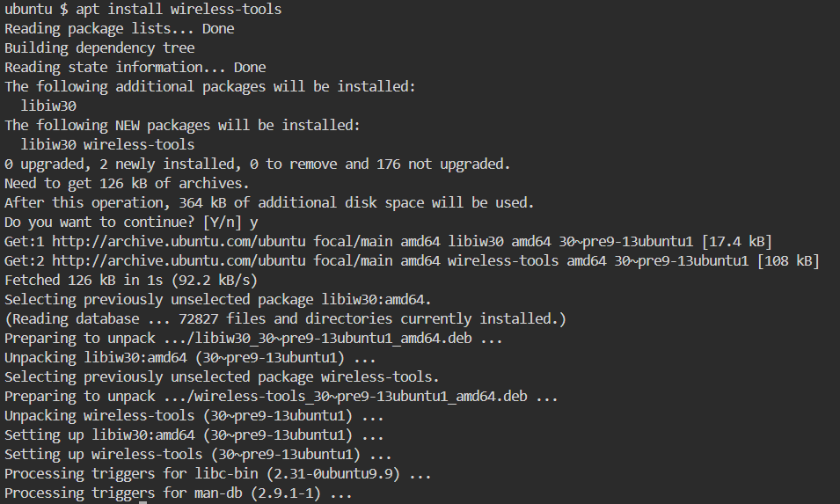The image size is (840, 504).
Task: Click the "Reading state information... Done" line
Action: (135, 67)
